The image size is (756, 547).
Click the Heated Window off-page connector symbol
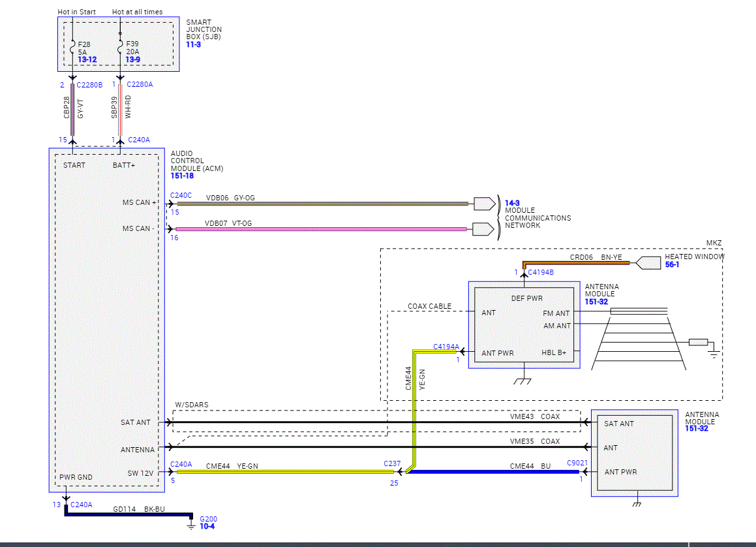click(x=647, y=263)
